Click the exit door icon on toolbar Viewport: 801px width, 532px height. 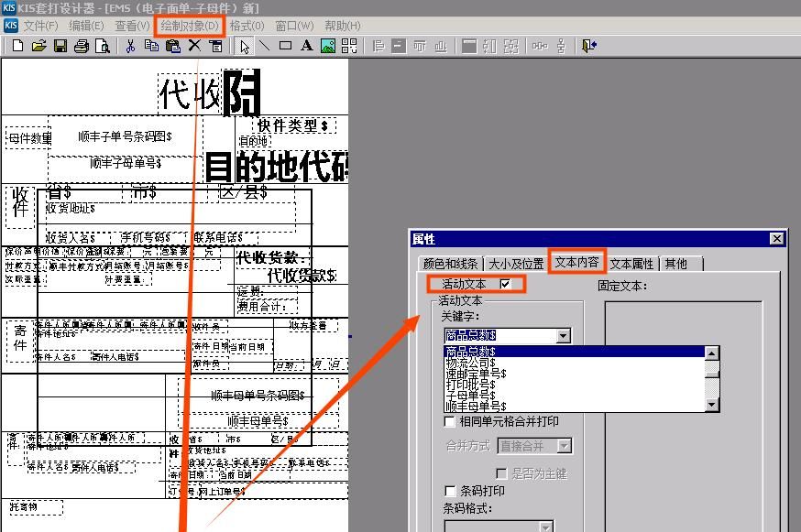(x=589, y=46)
